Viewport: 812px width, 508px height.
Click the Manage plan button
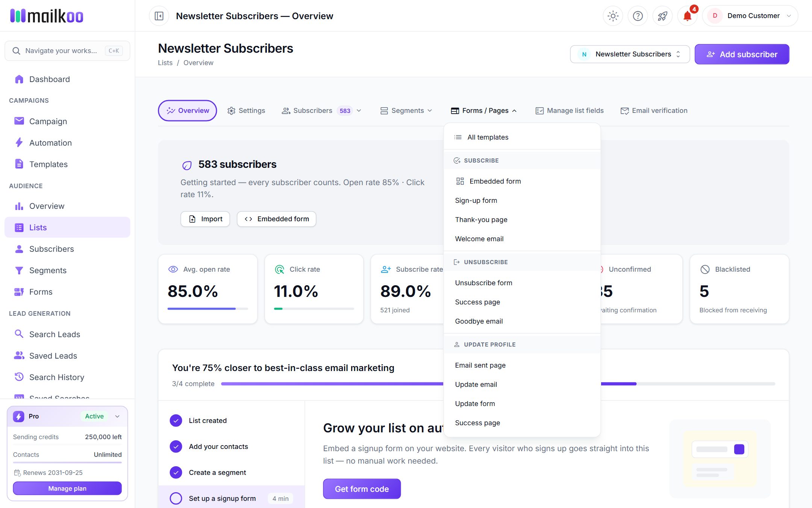click(x=67, y=488)
